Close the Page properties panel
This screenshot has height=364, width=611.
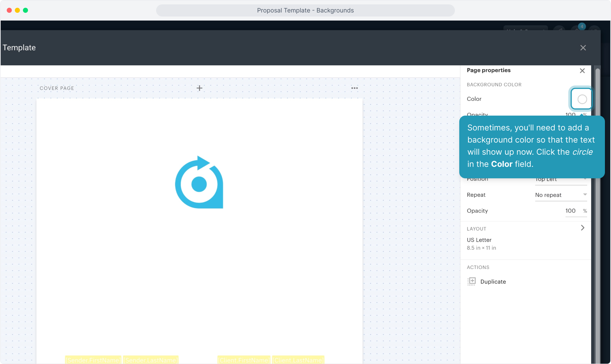click(582, 71)
